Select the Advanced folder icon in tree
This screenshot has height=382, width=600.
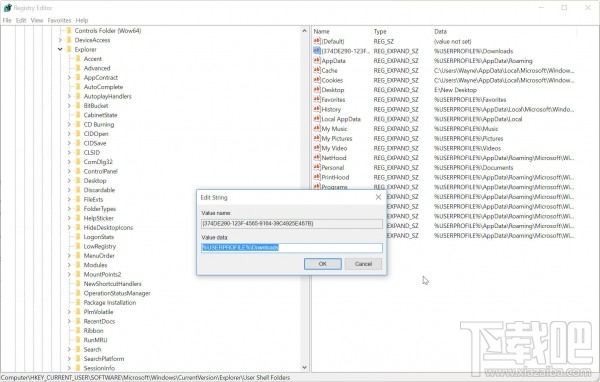pos(78,68)
